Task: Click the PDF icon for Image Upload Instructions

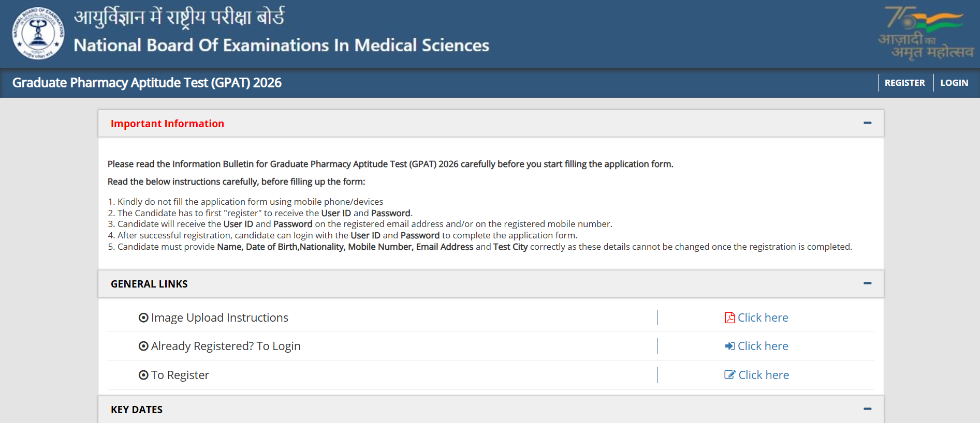Action: 729,318
